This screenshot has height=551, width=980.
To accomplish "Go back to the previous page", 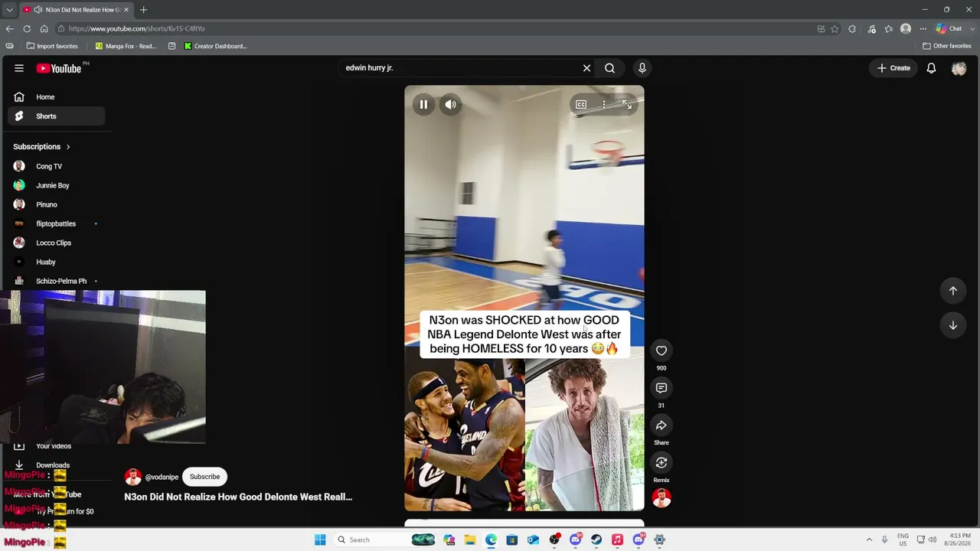I will click(x=10, y=29).
